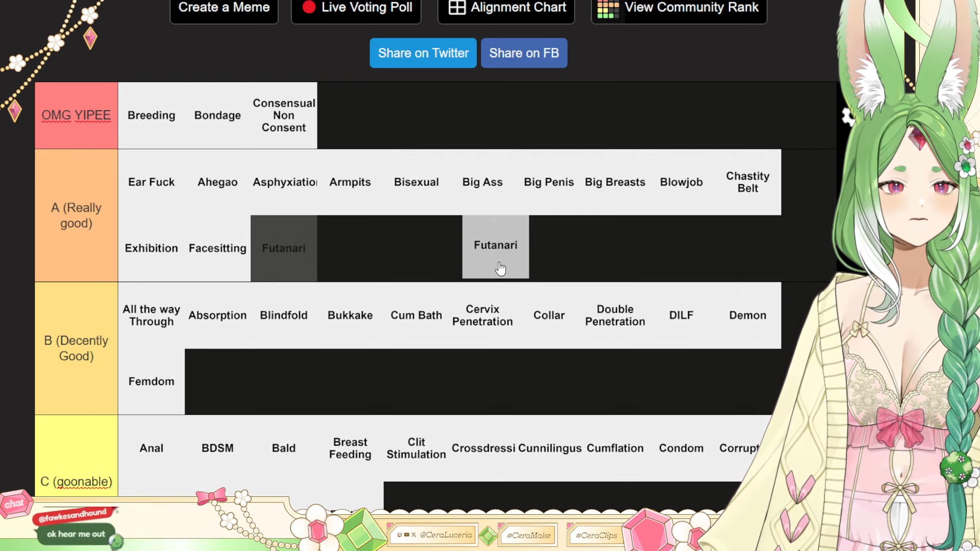Click the social icons beside @CeraLuceria
Screen dimensions: 980x551
(x=407, y=535)
